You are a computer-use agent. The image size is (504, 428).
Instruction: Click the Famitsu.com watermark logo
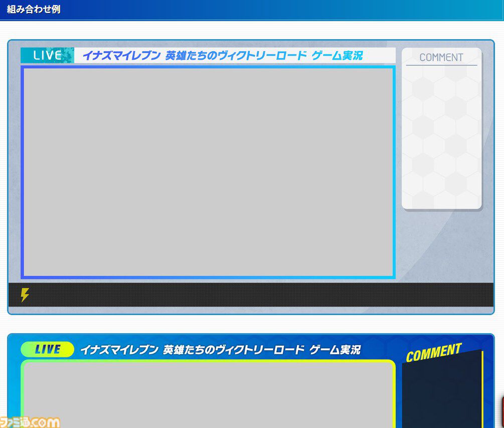(30, 421)
